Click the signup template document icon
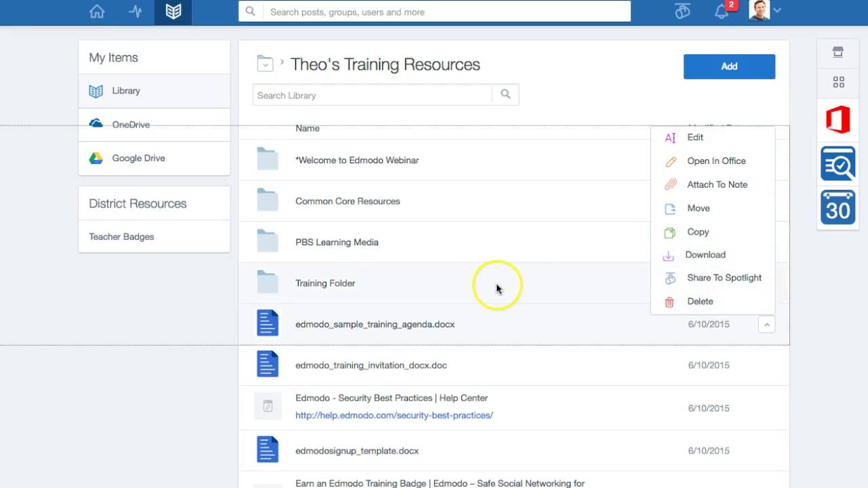The height and width of the screenshot is (488, 868). click(x=268, y=449)
